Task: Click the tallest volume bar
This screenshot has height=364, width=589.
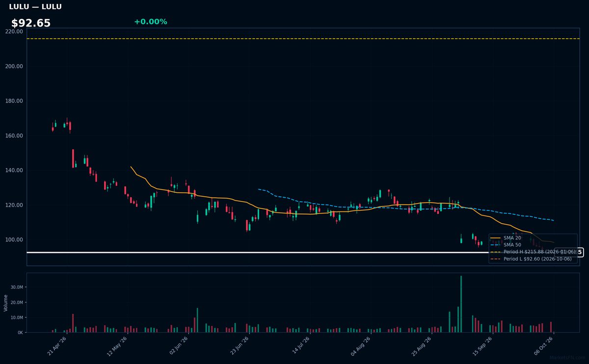Action: (x=461, y=304)
